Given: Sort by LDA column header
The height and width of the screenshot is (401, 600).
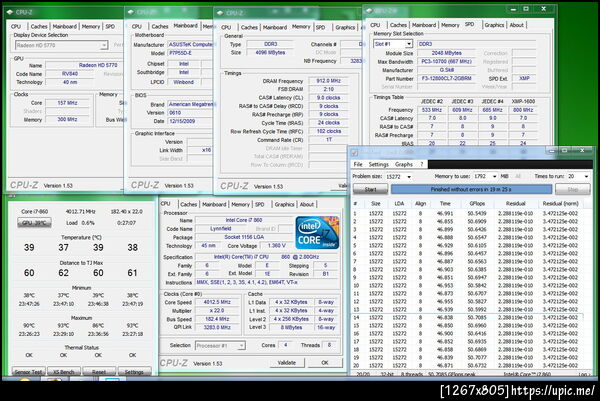Looking at the screenshot, I should click(399, 204).
